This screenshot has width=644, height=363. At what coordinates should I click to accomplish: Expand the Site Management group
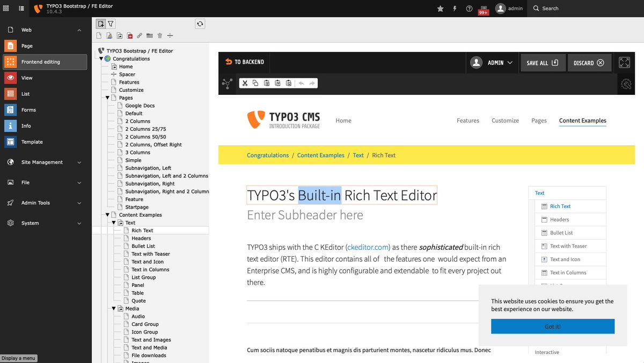point(44,162)
